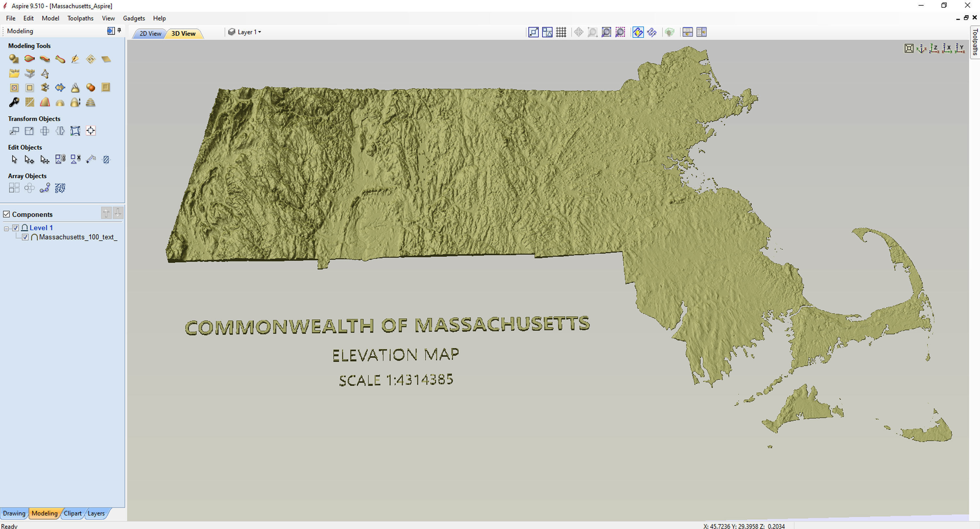Open the Gadgets menu
980x529 pixels.
pos(134,18)
